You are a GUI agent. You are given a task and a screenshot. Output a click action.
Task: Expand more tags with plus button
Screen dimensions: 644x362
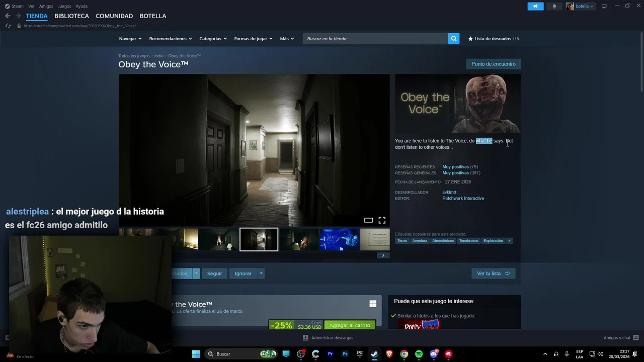click(x=509, y=241)
